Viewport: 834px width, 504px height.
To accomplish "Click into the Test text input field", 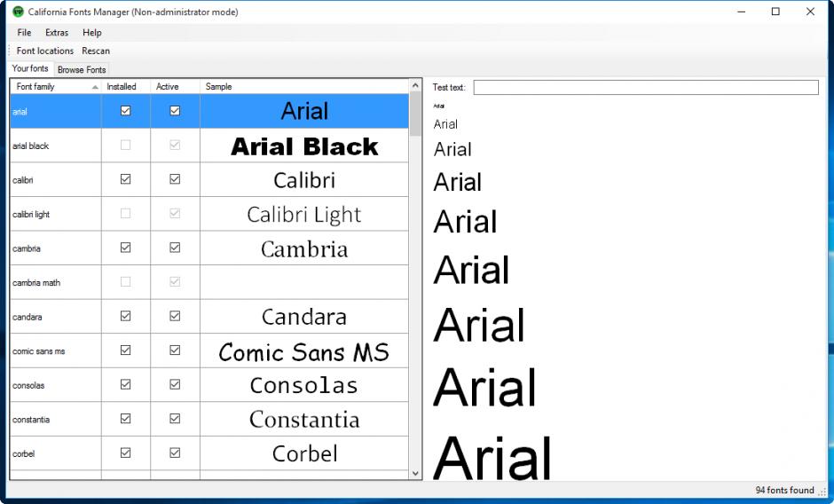I will [x=646, y=87].
